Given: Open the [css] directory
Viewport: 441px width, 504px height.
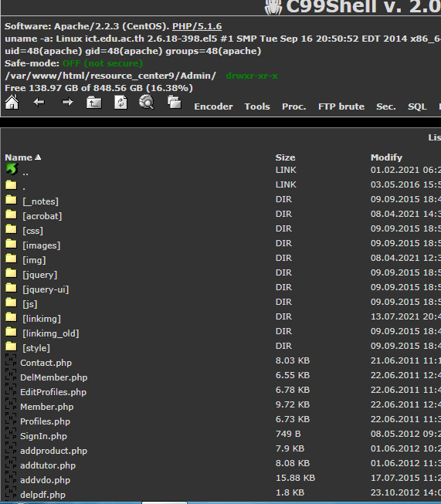Looking at the screenshot, I should tap(32, 231).
